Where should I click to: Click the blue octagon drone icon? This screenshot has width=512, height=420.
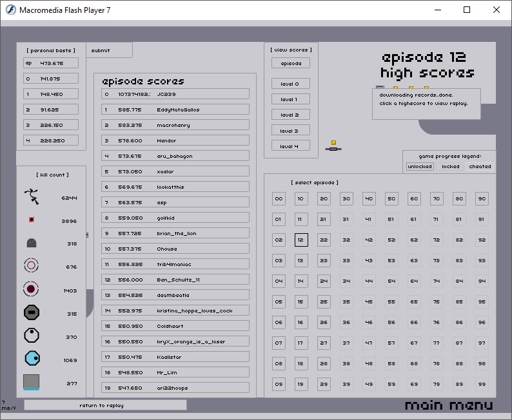[32, 358]
